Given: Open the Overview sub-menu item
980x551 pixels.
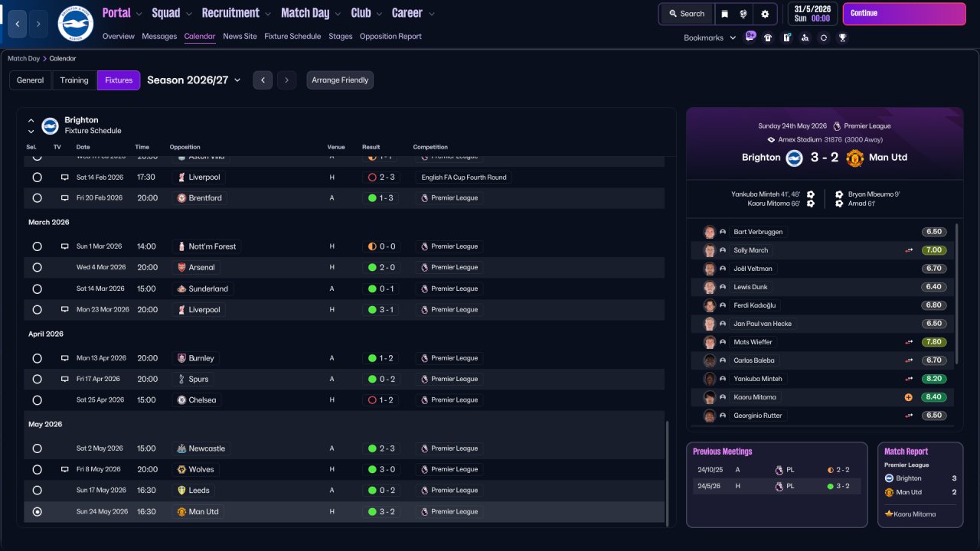Looking at the screenshot, I should click(118, 37).
